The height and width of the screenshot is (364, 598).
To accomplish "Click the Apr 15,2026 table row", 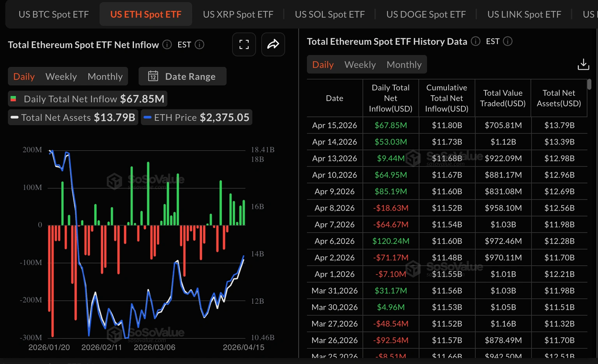I will [x=447, y=125].
